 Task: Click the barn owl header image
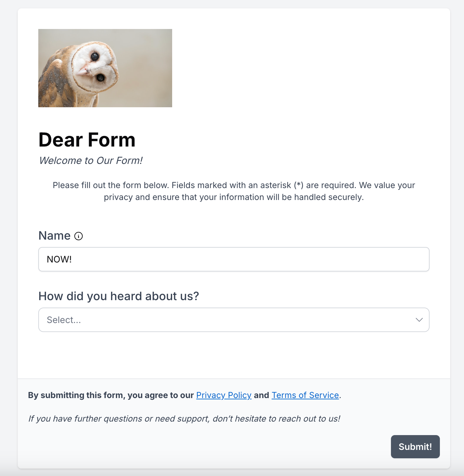pos(105,68)
